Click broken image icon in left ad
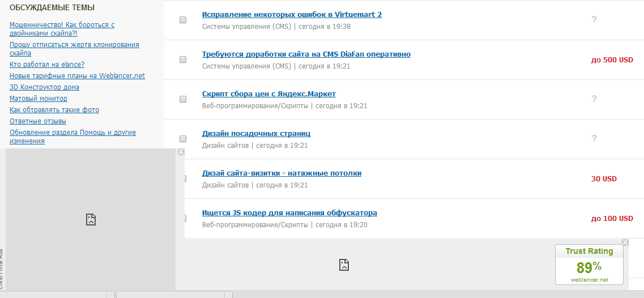The width and height of the screenshot is (644, 298). [90, 219]
